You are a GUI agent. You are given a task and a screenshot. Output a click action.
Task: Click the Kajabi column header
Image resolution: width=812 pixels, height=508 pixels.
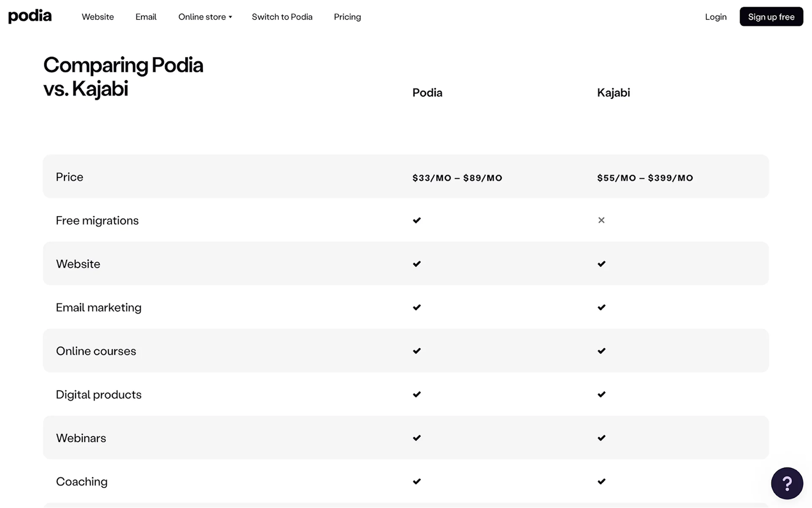pyautogui.click(x=613, y=93)
